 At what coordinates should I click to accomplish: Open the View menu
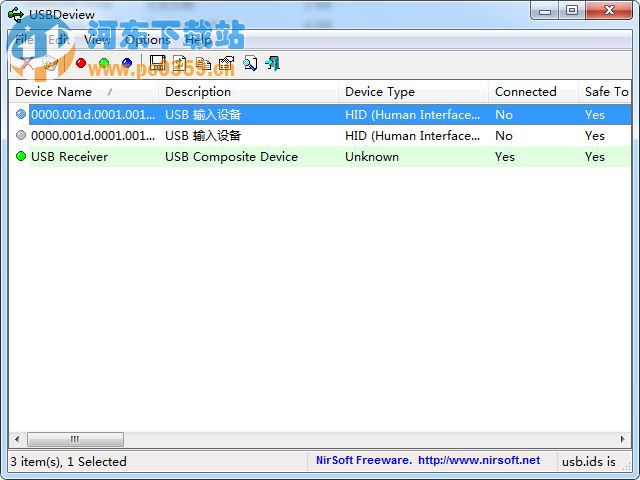click(97, 40)
